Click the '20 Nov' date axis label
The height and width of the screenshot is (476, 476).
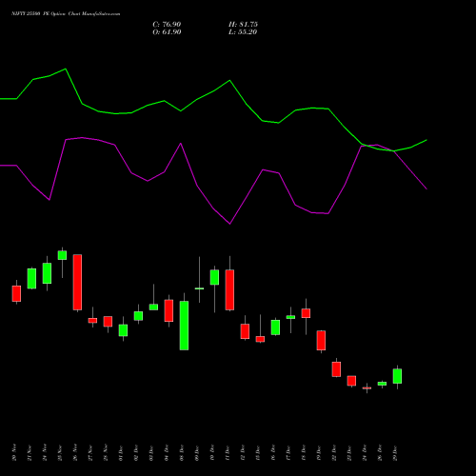14,452
